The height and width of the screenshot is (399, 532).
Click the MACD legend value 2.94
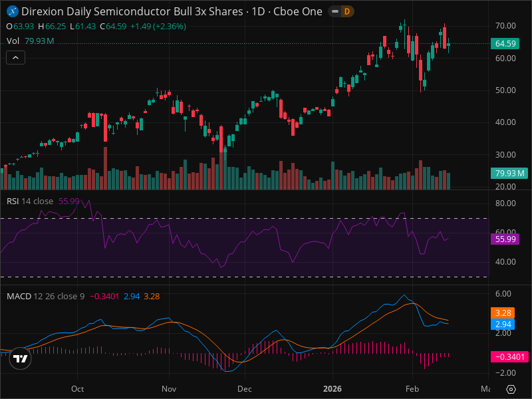(132, 296)
